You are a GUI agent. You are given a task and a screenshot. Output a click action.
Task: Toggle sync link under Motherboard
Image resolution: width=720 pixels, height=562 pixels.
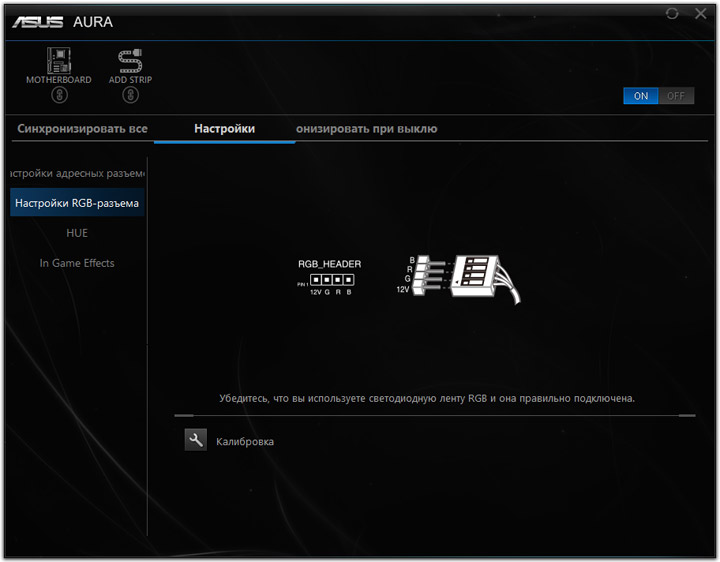pyautogui.click(x=59, y=95)
